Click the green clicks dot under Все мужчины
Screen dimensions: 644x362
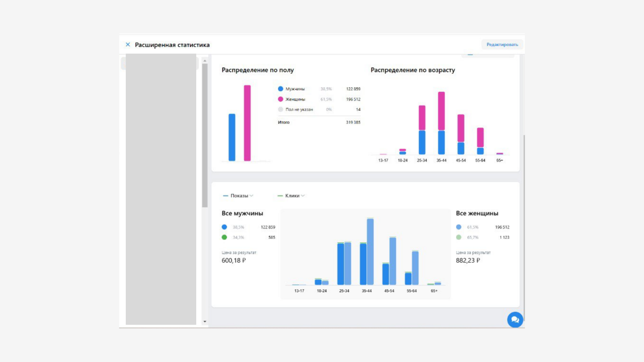224,238
